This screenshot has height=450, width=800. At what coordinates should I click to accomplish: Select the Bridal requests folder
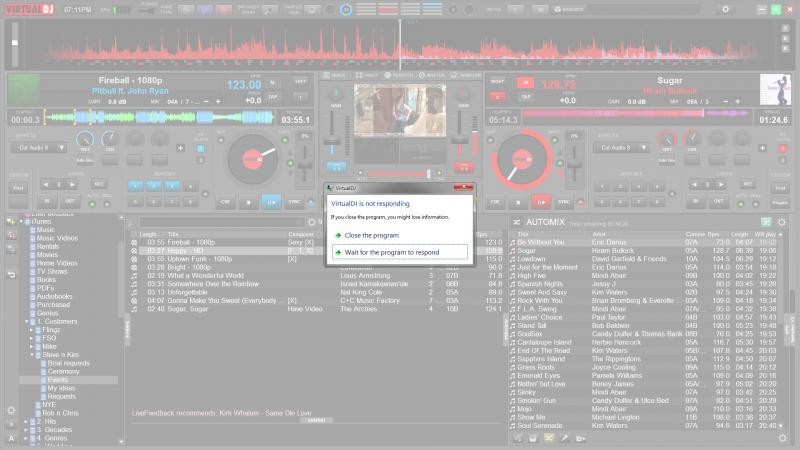click(68, 363)
